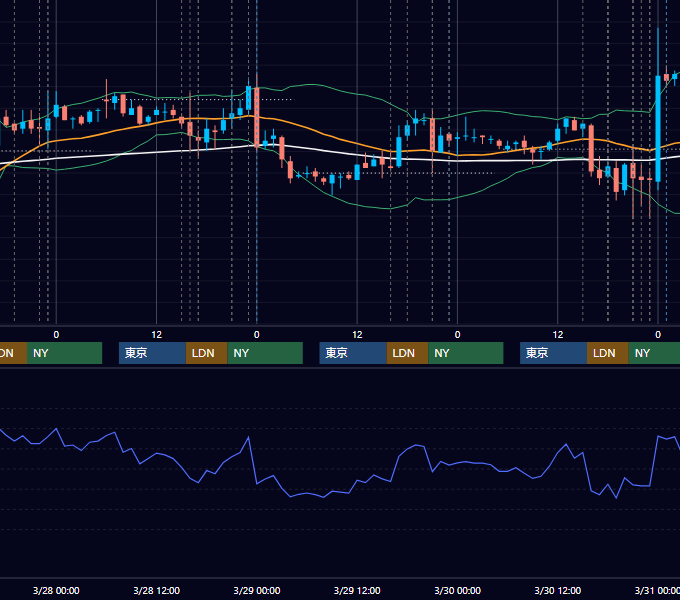This screenshot has height=600, width=680.
Task: Click the 3/28 12:00 date label
Action: click(x=156, y=590)
